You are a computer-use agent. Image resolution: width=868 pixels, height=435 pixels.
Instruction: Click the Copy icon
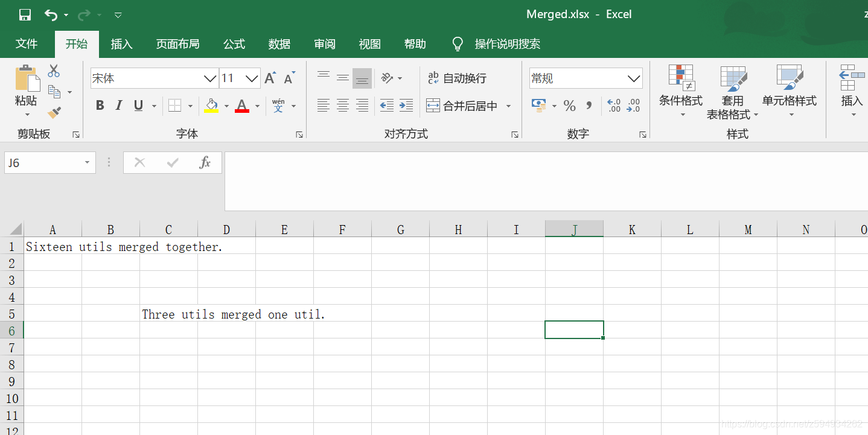tap(54, 92)
